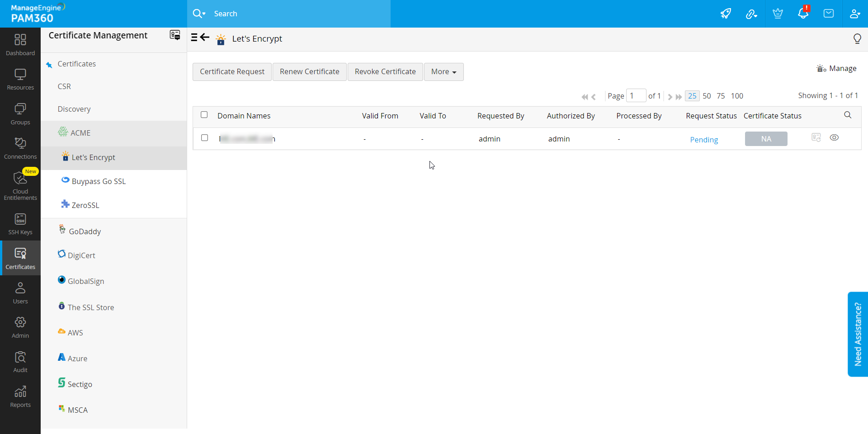Open Manage settings for Let's Encrypt

(x=836, y=69)
